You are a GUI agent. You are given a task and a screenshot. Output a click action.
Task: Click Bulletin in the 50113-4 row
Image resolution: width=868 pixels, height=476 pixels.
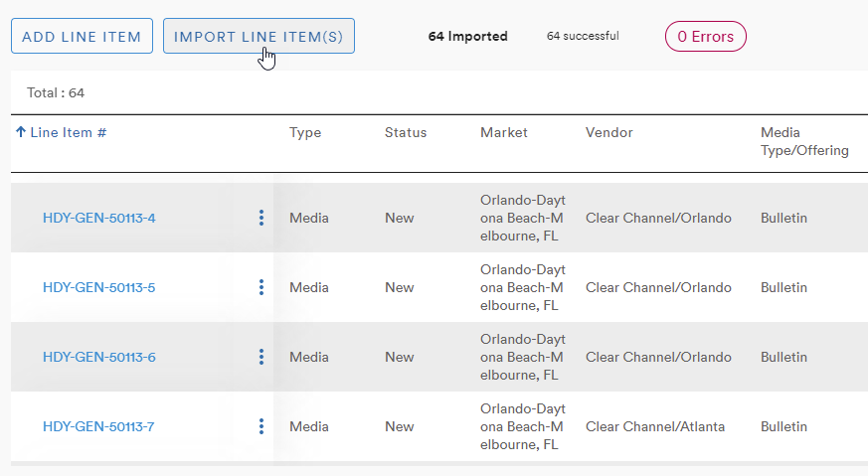[x=783, y=218]
